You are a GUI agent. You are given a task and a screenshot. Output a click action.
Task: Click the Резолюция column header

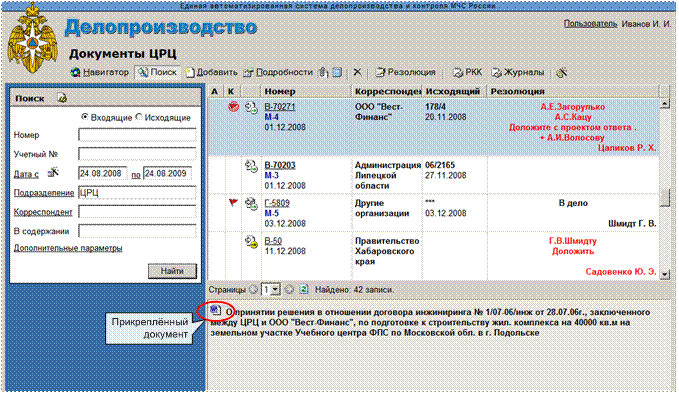tap(572, 91)
